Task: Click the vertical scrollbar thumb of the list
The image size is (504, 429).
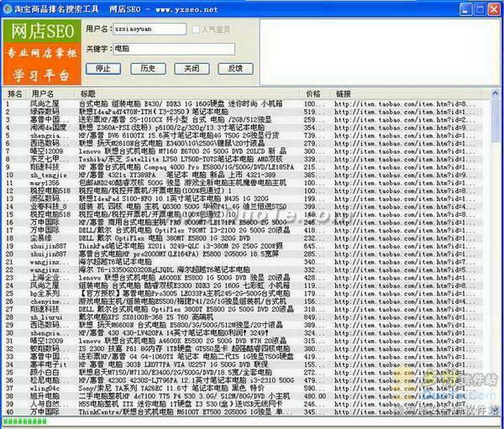Action: tap(495, 120)
